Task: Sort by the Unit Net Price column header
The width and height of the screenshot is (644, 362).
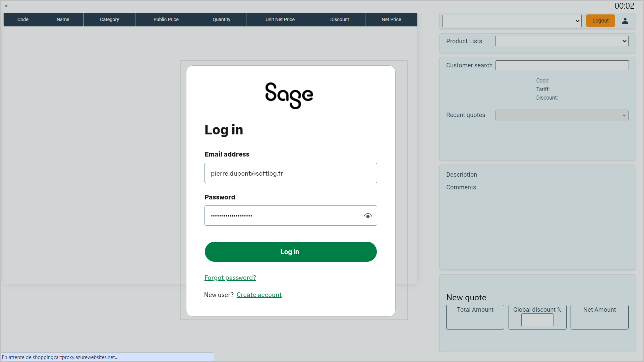Action: [280, 19]
